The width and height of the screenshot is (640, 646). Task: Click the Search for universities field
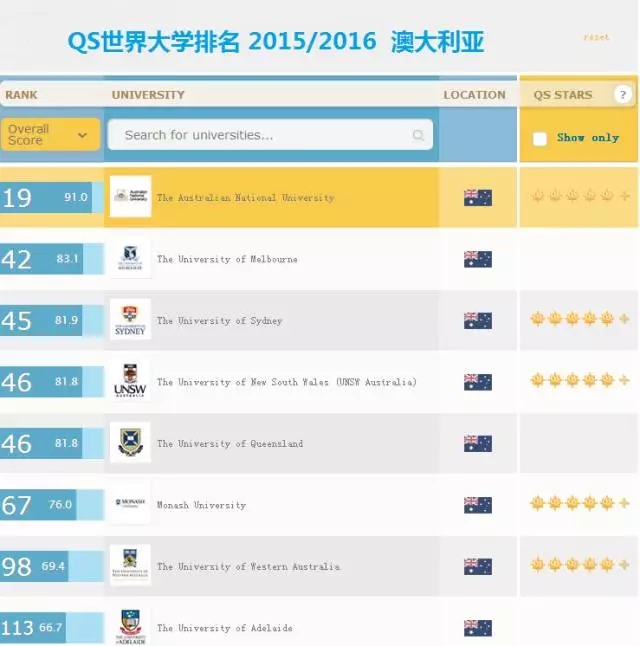tap(270, 135)
